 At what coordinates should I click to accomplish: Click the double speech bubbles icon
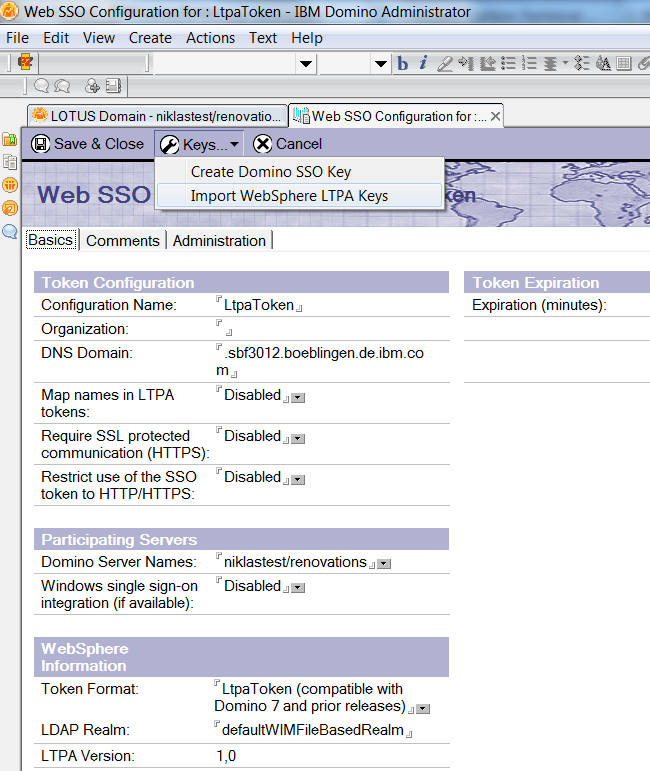(x=62, y=86)
